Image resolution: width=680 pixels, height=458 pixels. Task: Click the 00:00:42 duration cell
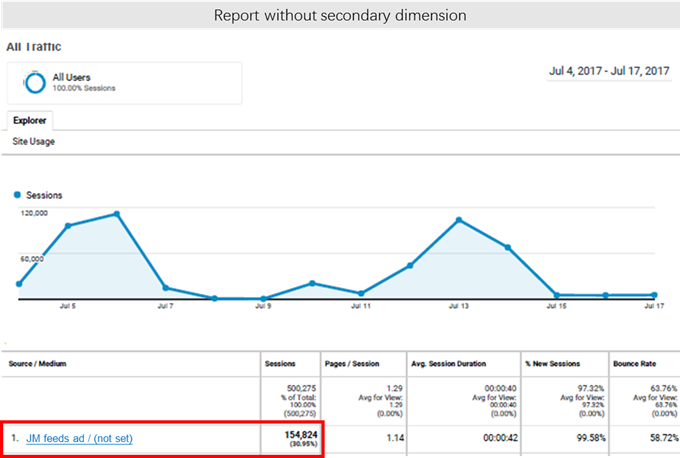click(500, 438)
